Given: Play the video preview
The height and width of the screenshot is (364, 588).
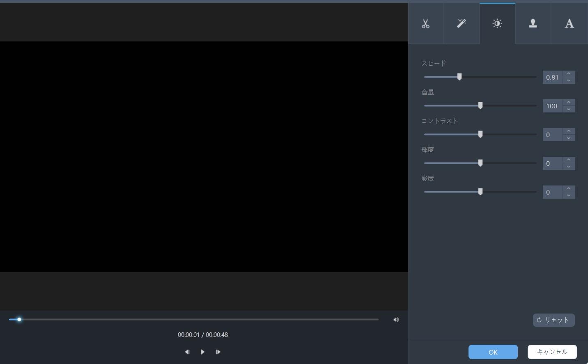Looking at the screenshot, I should [202, 352].
